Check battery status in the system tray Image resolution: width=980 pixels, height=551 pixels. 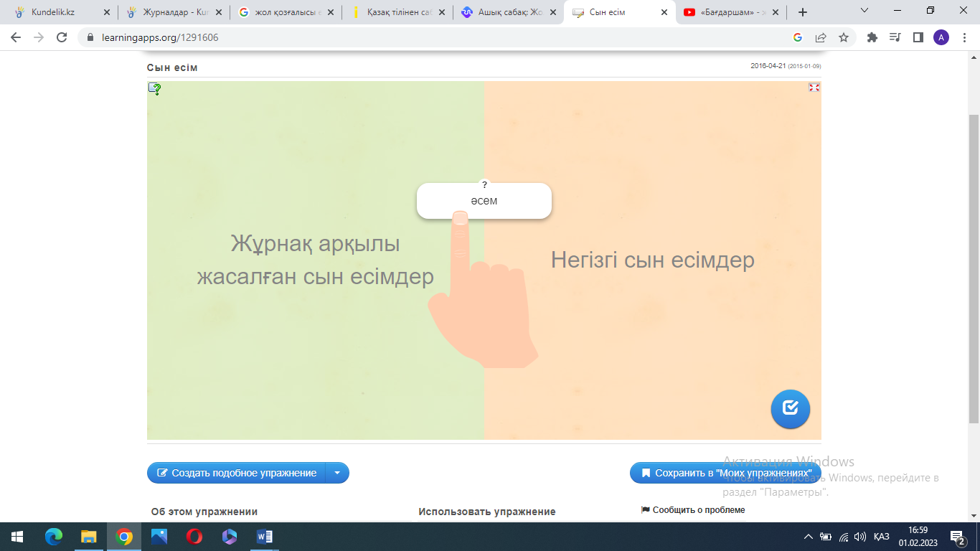point(826,536)
